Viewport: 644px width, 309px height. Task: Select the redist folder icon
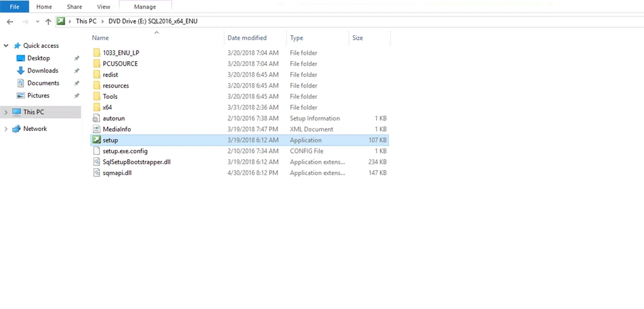coord(96,74)
